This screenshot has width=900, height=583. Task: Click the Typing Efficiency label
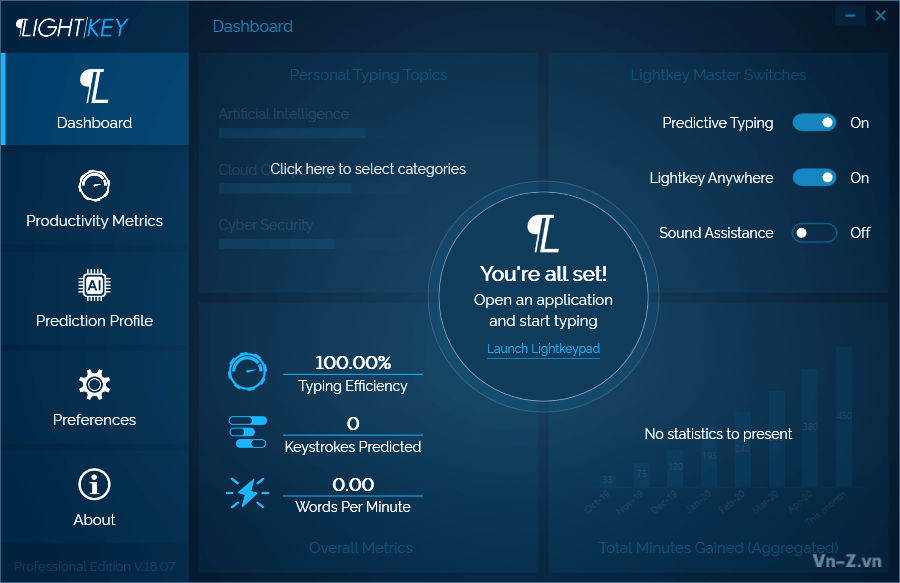coord(353,386)
